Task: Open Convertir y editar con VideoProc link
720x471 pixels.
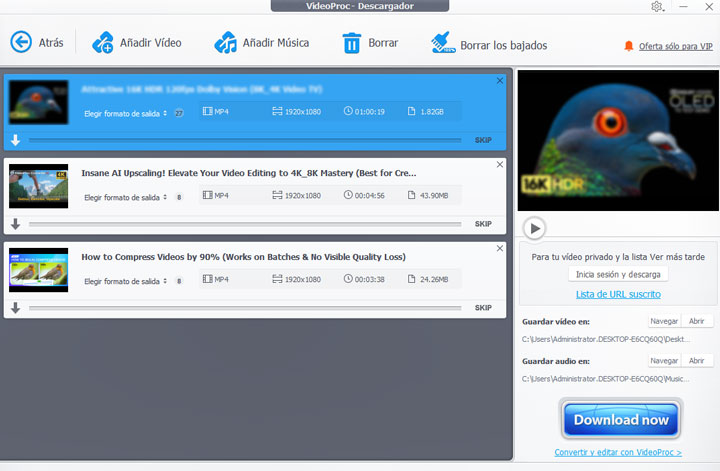Action: 618,452
